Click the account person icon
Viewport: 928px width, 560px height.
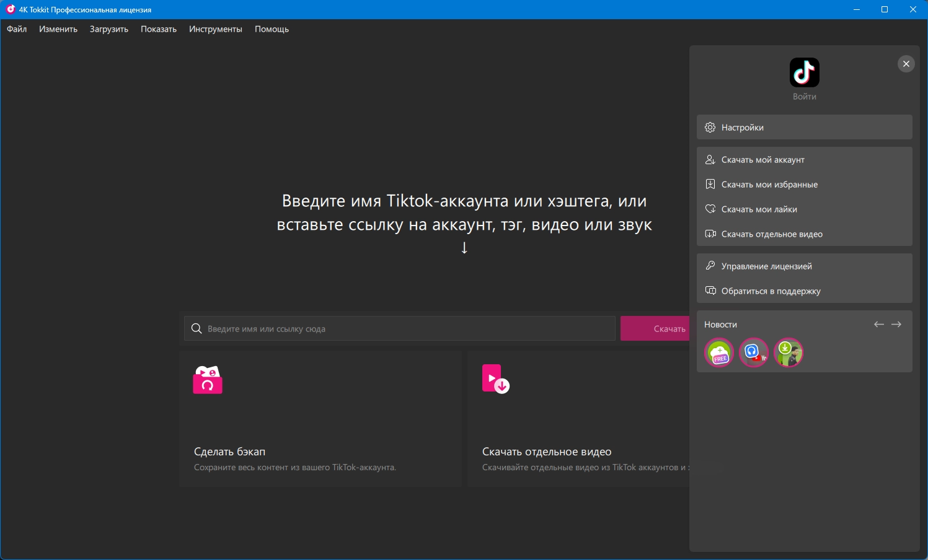(x=710, y=159)
